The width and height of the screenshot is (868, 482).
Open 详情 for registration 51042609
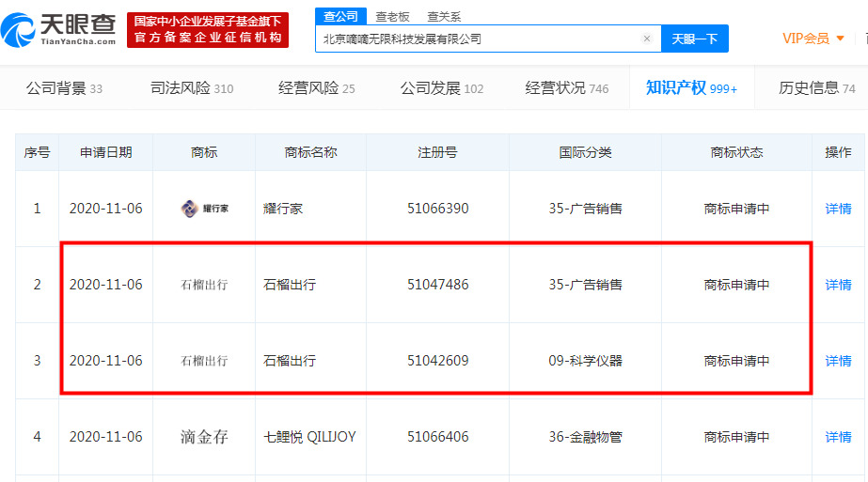pyautogui.click(x=838, y=361)
